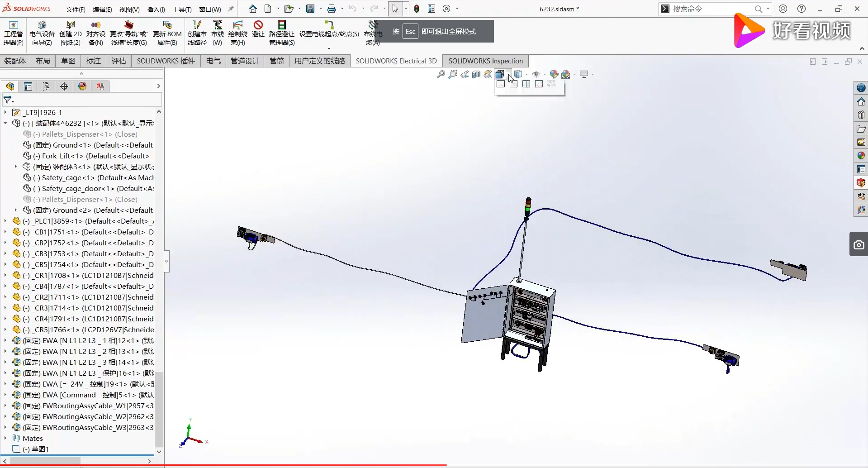This screenshot has width=868, height=468.
Task: Open DisplayManager color ball tab
Action: coord(82,86)
